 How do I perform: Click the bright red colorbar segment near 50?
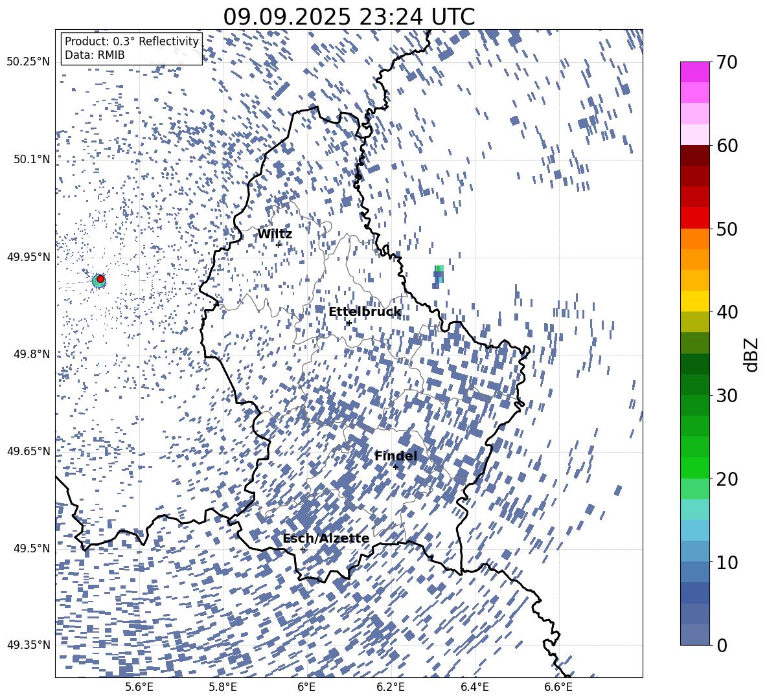point(694,218)
